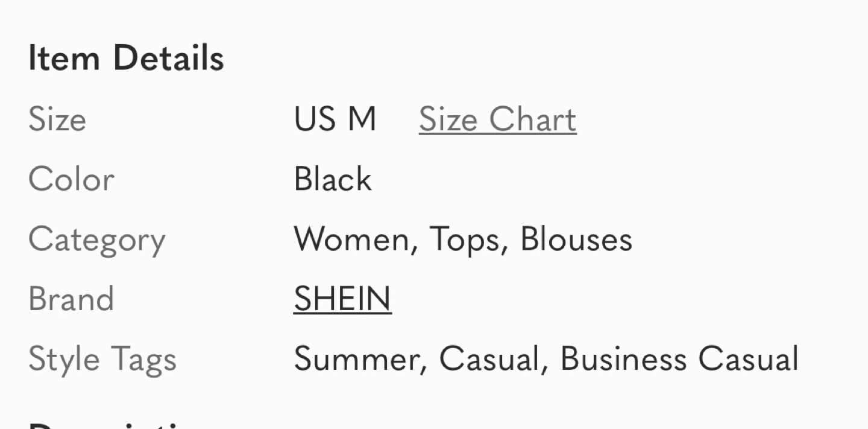Click the Item Details heading
The image size is (868, 429).
126,59
